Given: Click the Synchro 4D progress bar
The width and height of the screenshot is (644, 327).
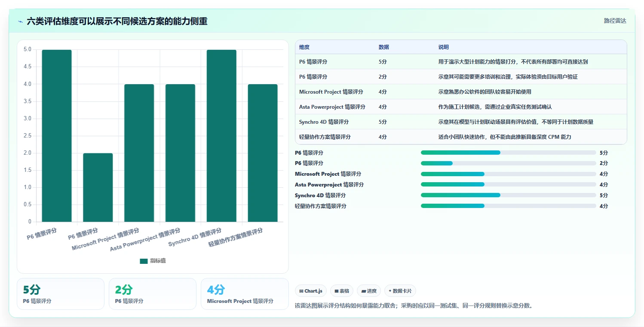Looking at the screenshot, I should pyautogui.click(x=509, y=195).
